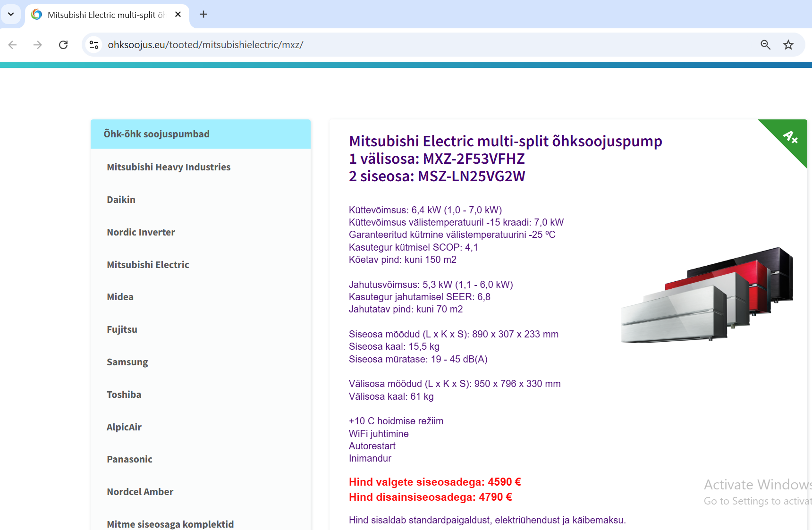This screenshot has width=812, height=530.
Task: Reload the page with refresh icon
Action: [63, 45]
